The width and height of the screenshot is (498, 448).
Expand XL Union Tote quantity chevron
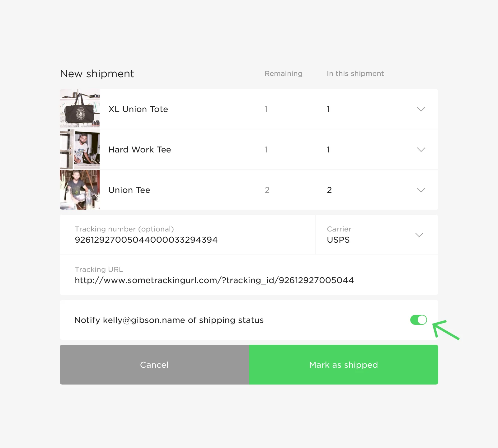click(x=421, y=109)
